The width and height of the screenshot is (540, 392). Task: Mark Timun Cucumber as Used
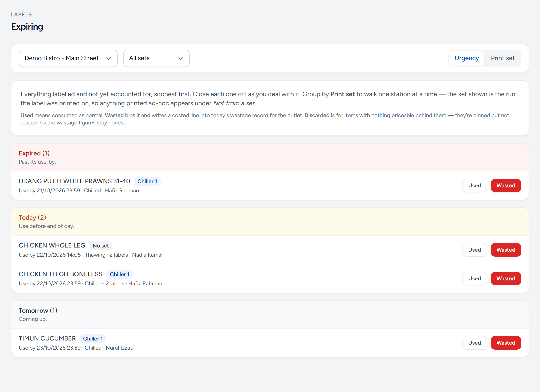(x=474, y=343)
